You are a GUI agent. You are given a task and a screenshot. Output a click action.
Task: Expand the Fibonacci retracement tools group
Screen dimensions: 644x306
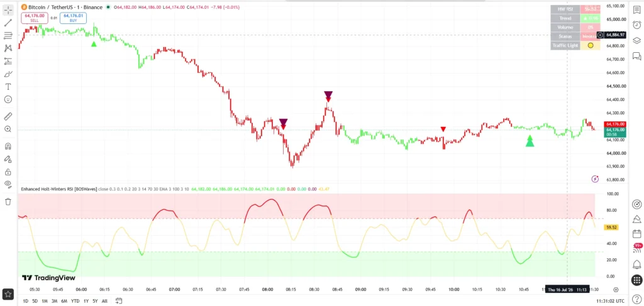coord(8,36)
